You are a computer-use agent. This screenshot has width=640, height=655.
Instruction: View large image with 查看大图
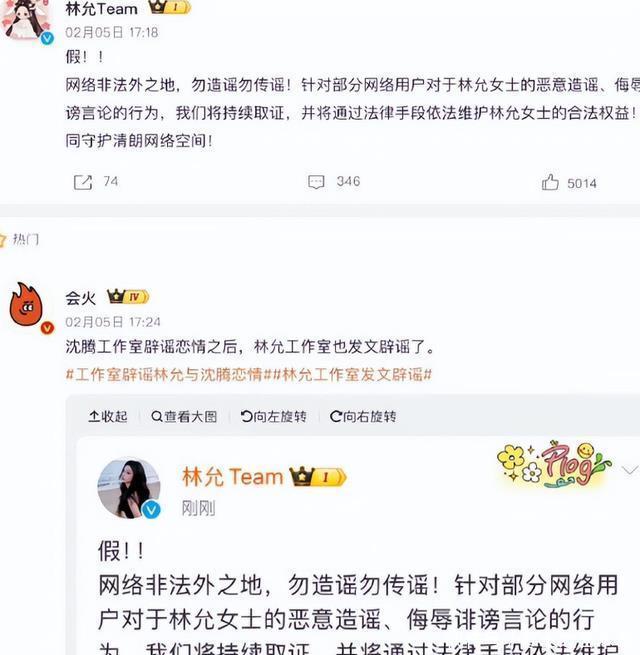(x=184, y=416)
